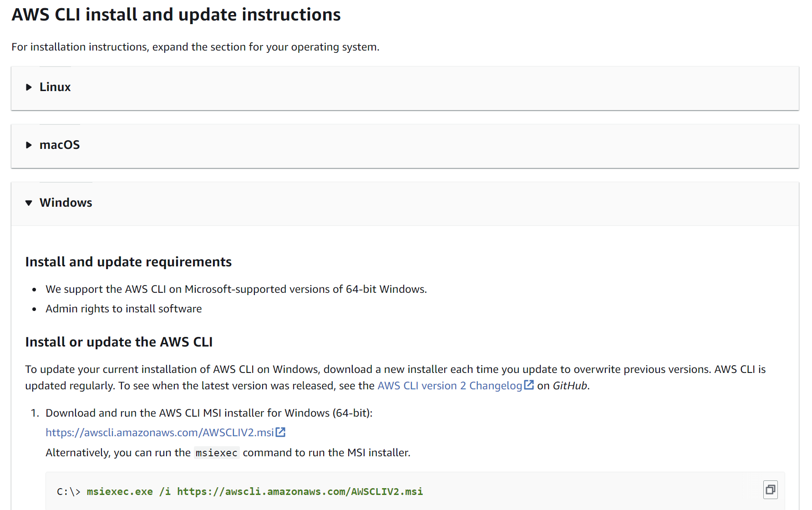Click "AWS CLI install and update instructions" title
The image size is (812, 510).
(176, 15)
